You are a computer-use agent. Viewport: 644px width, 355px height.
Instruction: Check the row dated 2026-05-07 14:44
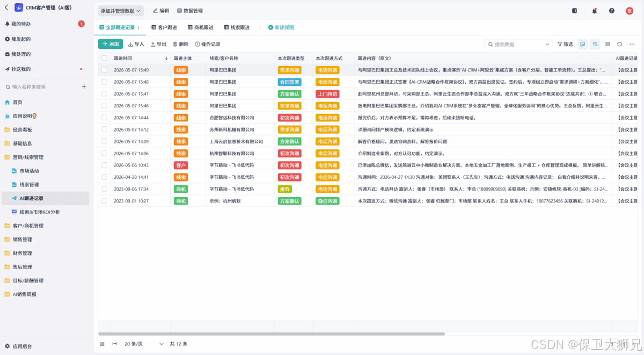(x=104, y=118)
